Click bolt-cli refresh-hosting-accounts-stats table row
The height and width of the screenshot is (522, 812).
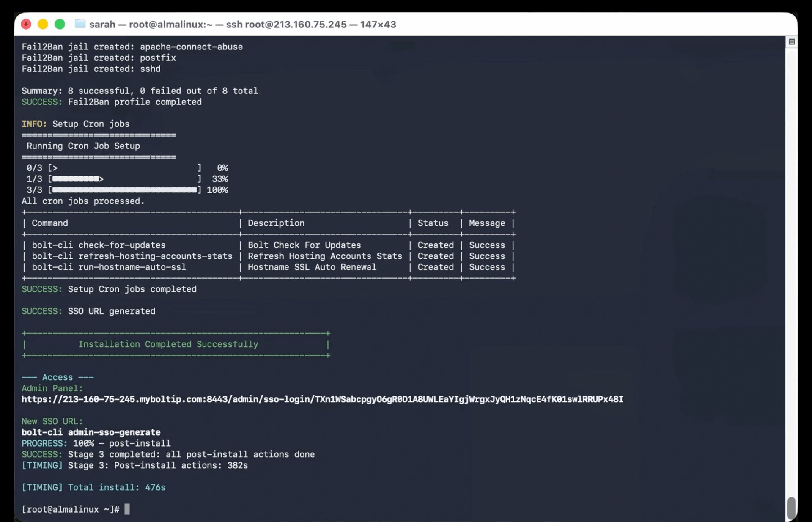(x=269, y=256)
